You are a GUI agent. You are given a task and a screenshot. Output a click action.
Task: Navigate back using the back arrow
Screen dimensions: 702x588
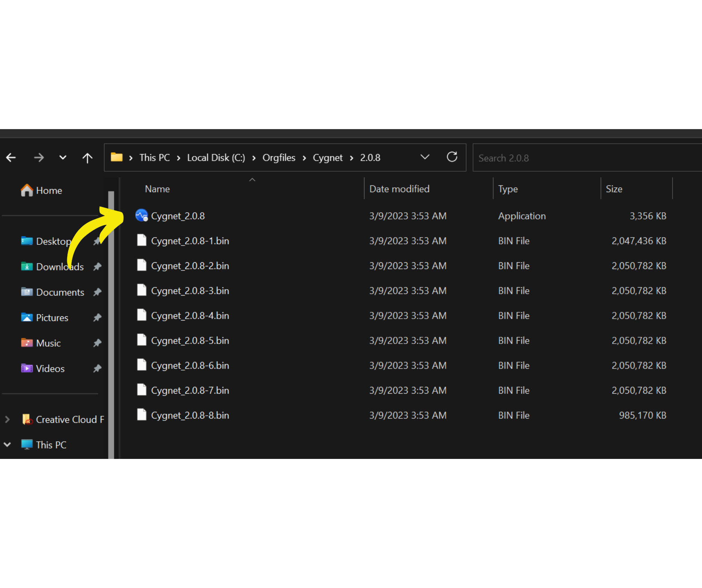pyautogui.click(x=11, y=157)
